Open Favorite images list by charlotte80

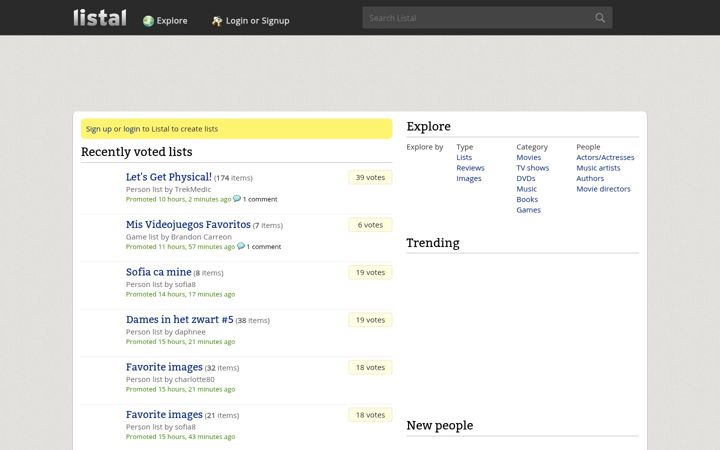164,367
